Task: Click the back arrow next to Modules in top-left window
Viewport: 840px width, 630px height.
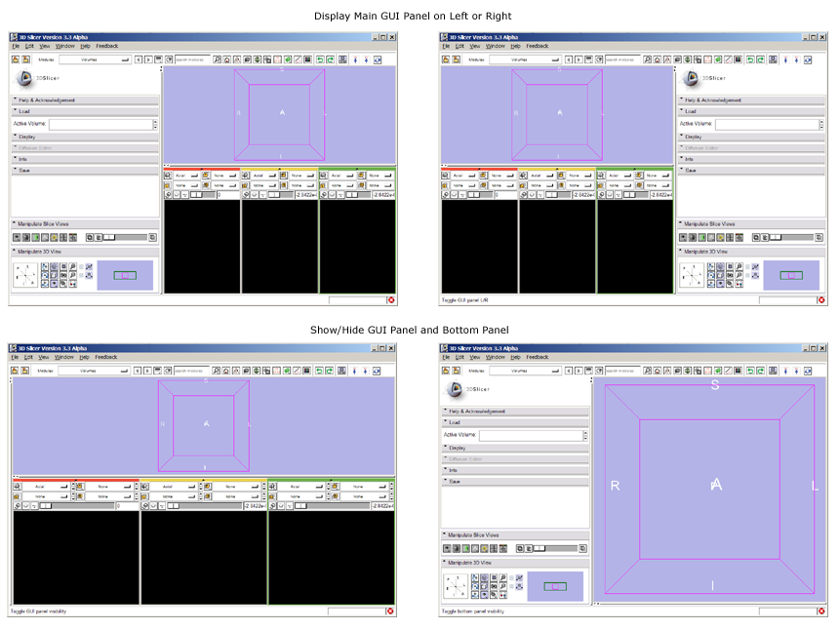Action: (x=138, y=59)
